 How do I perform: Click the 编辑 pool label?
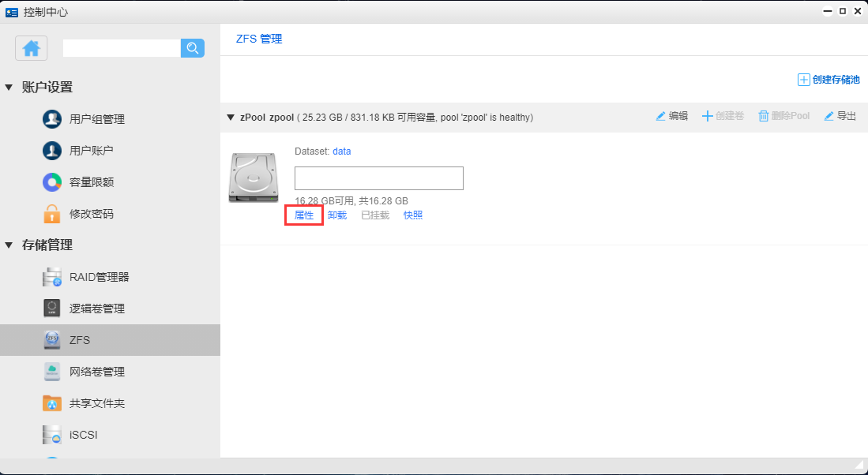[678, 116]
